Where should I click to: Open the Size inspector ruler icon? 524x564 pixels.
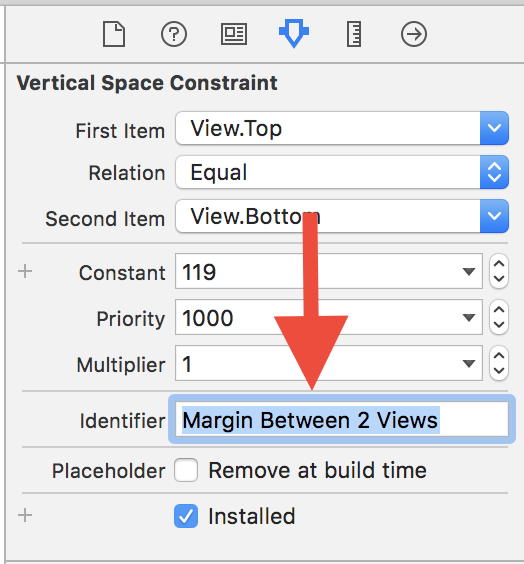354,34
